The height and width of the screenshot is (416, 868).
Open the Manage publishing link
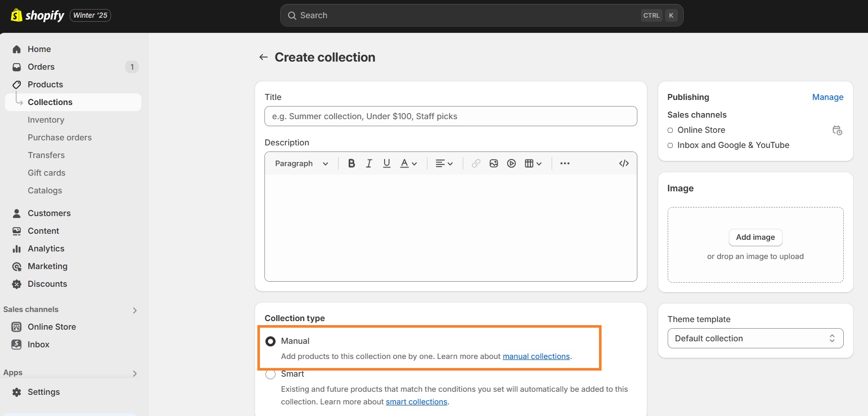[827, 97]
